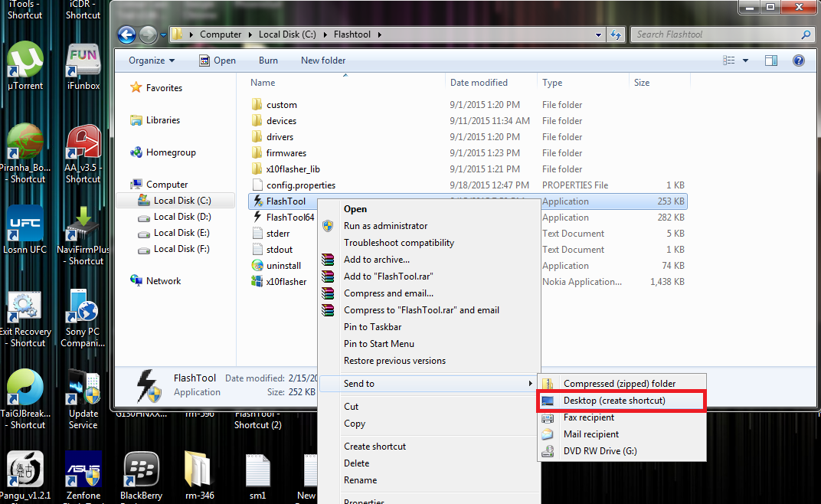Open rm-346 folder on desktop
The height and width of the screenshot is (504, 821).
click(199, 476)
